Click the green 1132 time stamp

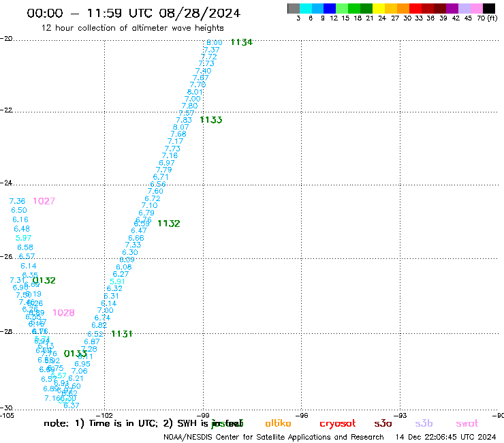pos(169,224)
